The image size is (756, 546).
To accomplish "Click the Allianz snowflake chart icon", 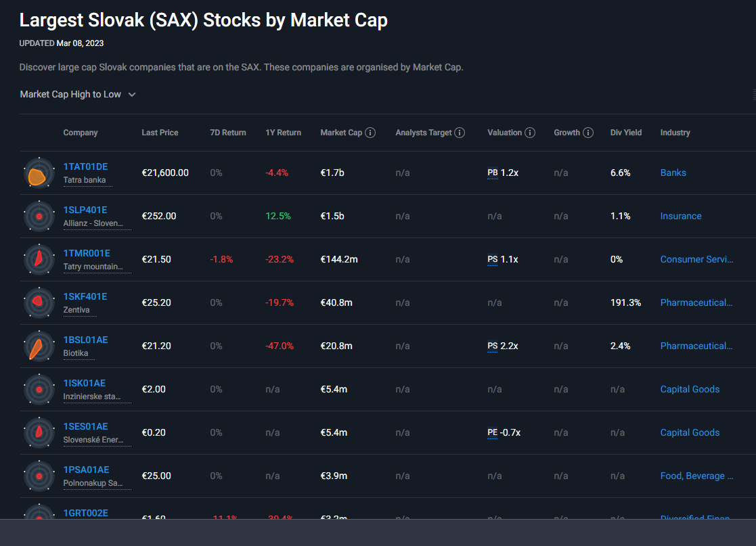I will [x=39, y=217].
